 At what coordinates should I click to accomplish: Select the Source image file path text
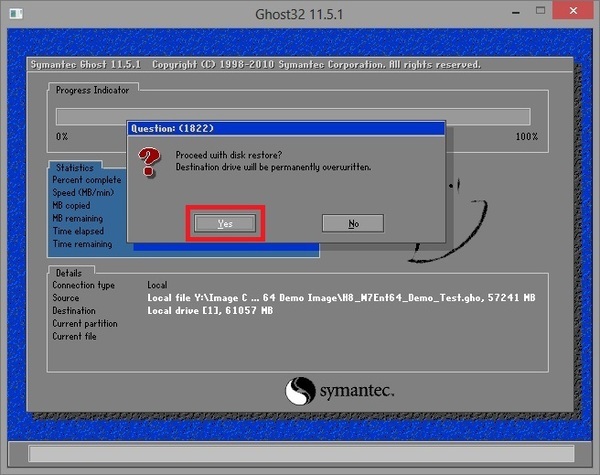point(340,298)
